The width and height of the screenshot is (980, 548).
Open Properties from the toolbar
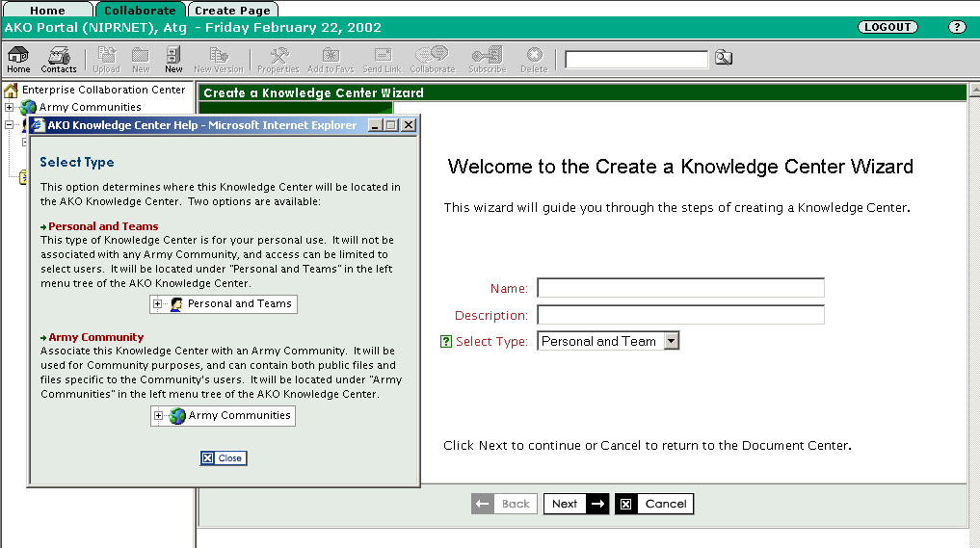tap(278, 60)
